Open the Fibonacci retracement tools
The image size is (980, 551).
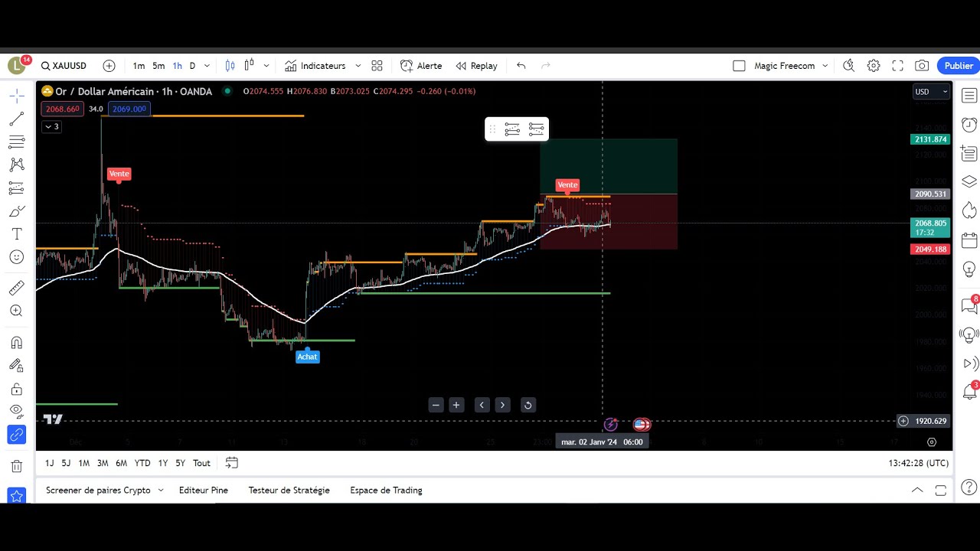pyautogui.click(x=17, y=142)
